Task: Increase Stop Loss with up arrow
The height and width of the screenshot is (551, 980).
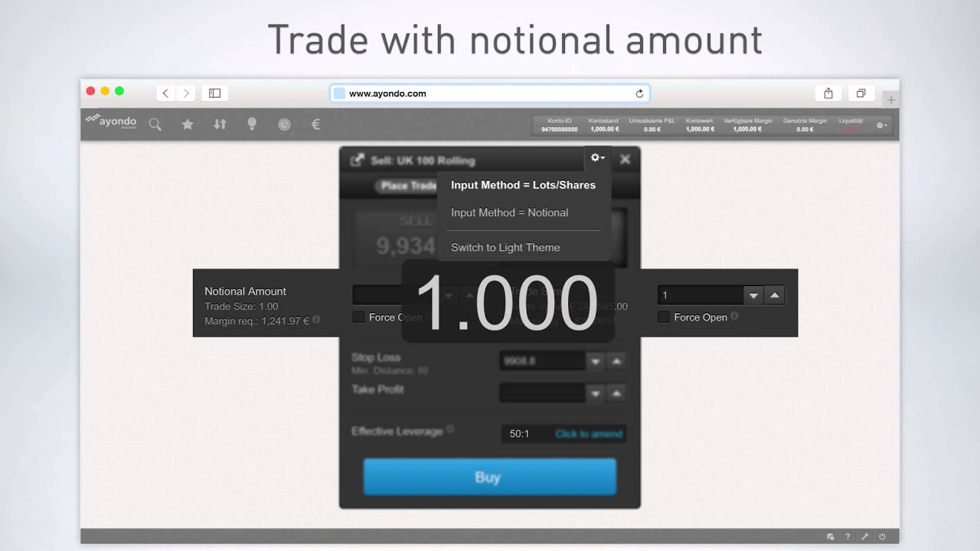Action: point(616,360)
